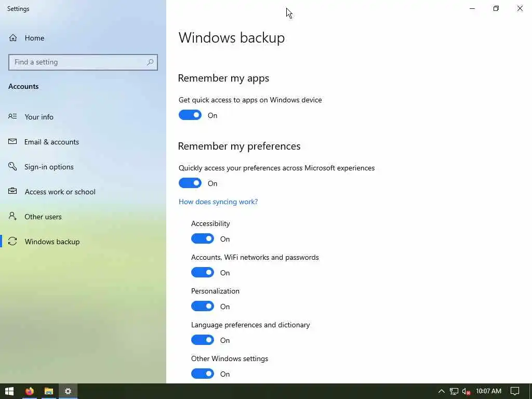Click the Windows backup sync icon
The image size is (532, 399).
(12, 241)
